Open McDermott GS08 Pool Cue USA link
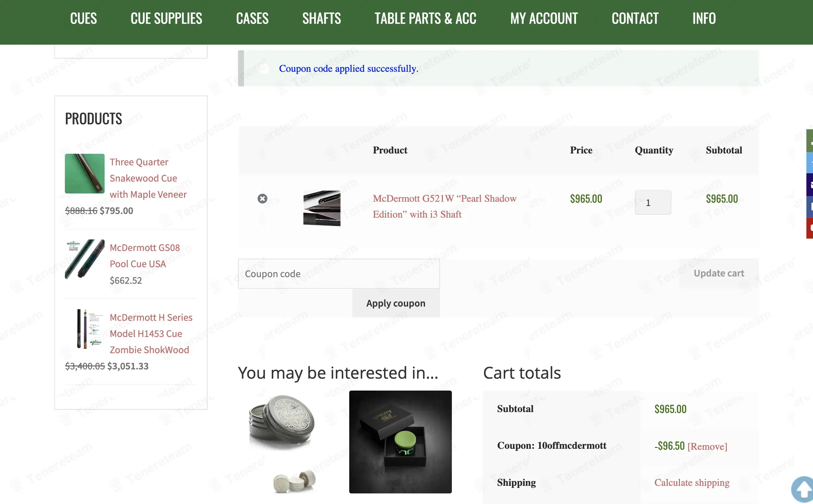 pos(145,256)
